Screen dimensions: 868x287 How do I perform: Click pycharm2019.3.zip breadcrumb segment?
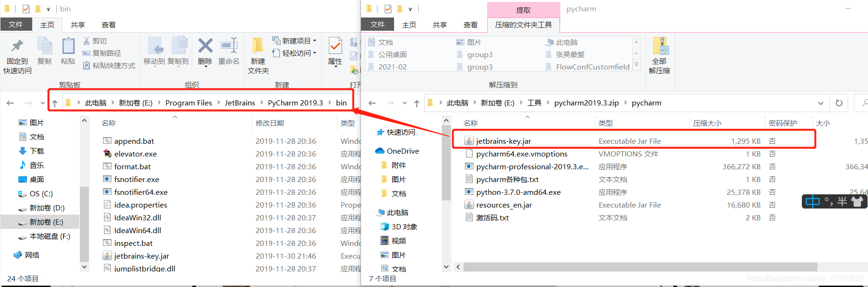(586, 103)
